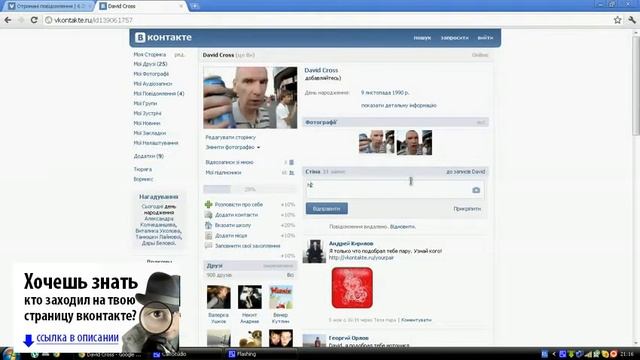Click 'показати детальну інформацію' link

tap(399, 105)
